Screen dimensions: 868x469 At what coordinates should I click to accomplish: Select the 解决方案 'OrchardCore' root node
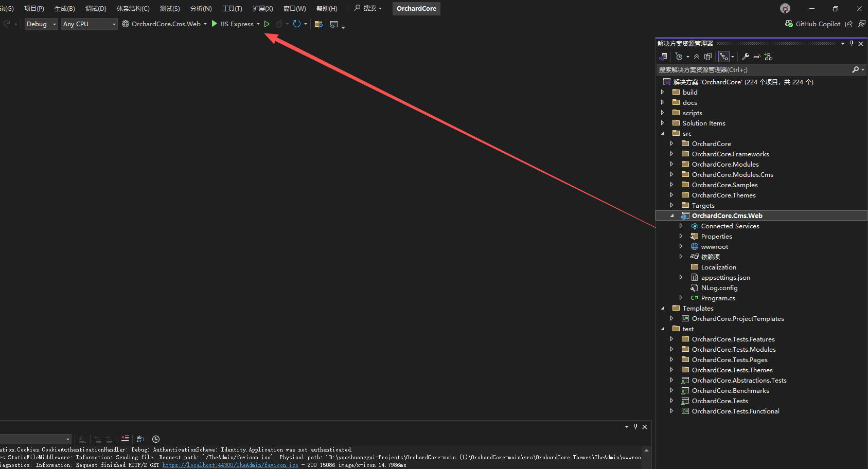coord(743,82)
